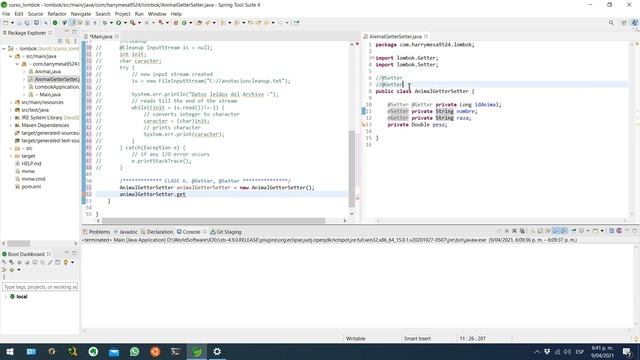This screenshot has height=360, width=640.
Task: Open the File menu
Action: pyautogui.click(x=6, y=14)
